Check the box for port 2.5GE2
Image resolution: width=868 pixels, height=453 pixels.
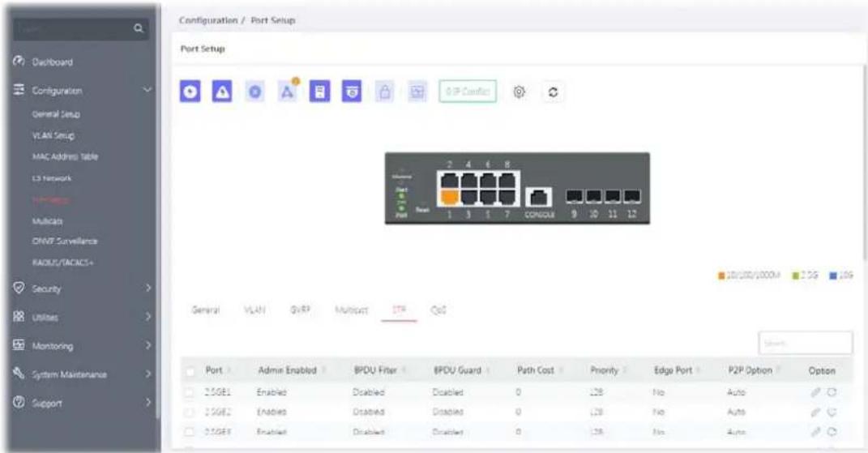pyautogui.click(x=190, y=412)
